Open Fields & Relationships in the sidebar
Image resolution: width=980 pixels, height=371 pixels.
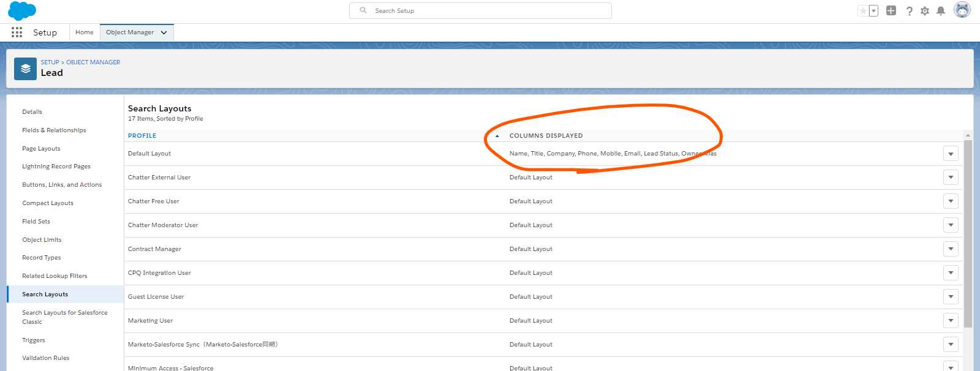click(x=54, y=130)
